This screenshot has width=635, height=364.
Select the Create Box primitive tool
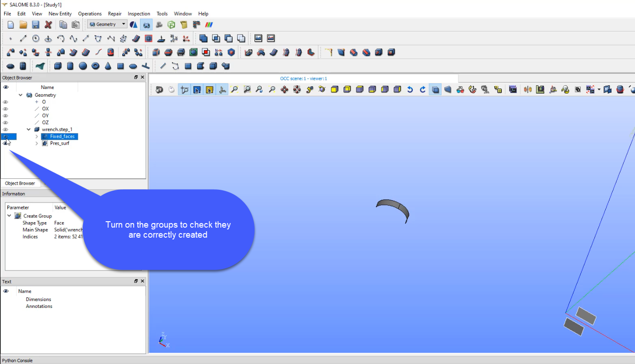58,66
